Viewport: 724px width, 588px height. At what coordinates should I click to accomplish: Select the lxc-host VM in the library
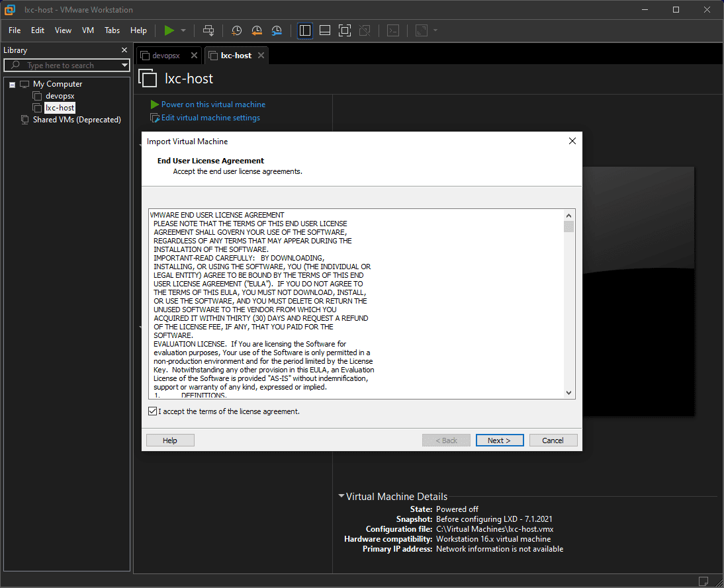(x=60, y=108)
